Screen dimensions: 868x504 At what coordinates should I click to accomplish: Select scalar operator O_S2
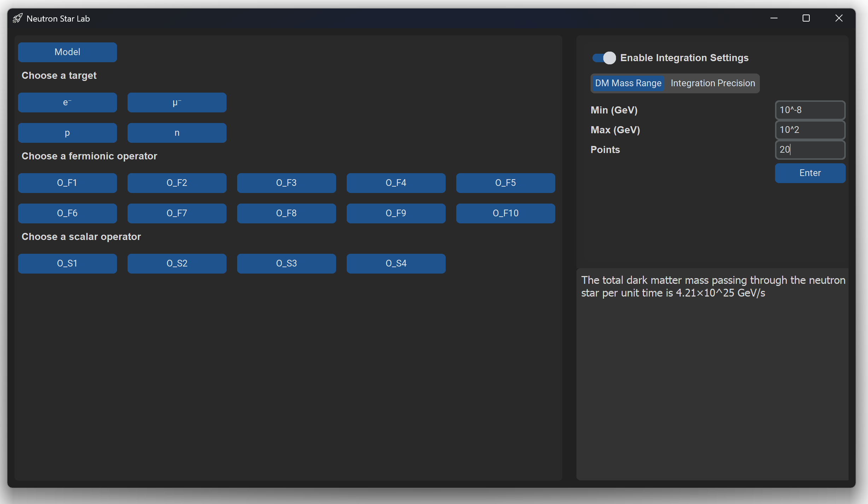(x=177, y=264)
